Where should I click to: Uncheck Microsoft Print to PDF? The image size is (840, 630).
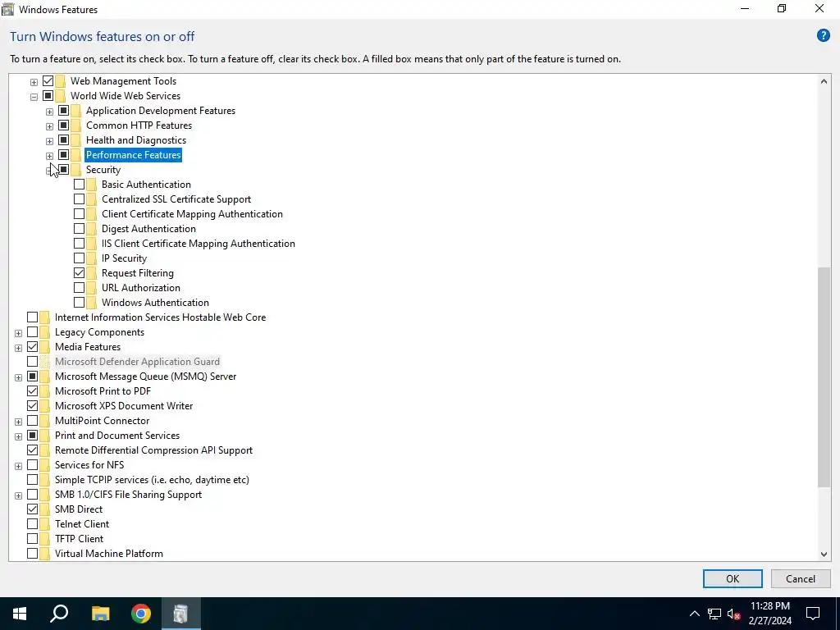pyautogui.click(x=32, y=391)
